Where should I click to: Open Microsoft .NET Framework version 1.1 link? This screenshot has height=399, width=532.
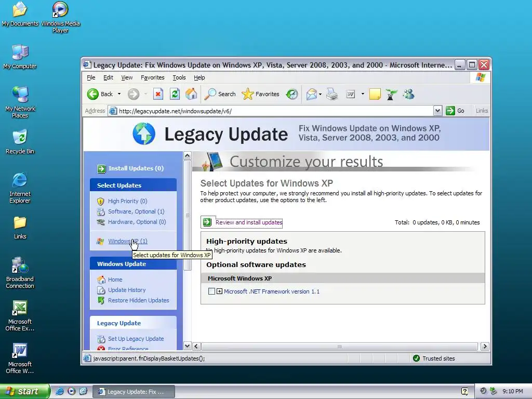[271, 291]
